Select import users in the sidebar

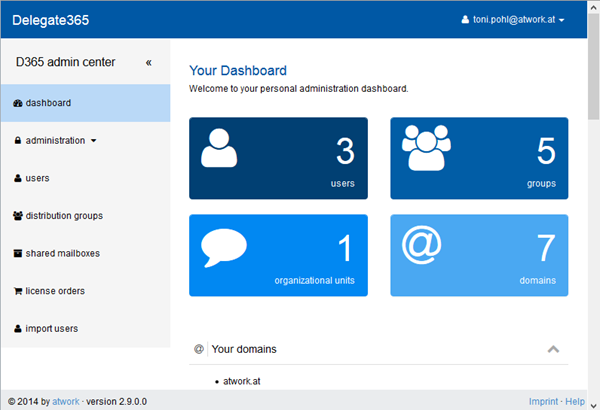[x=51, y=329]
